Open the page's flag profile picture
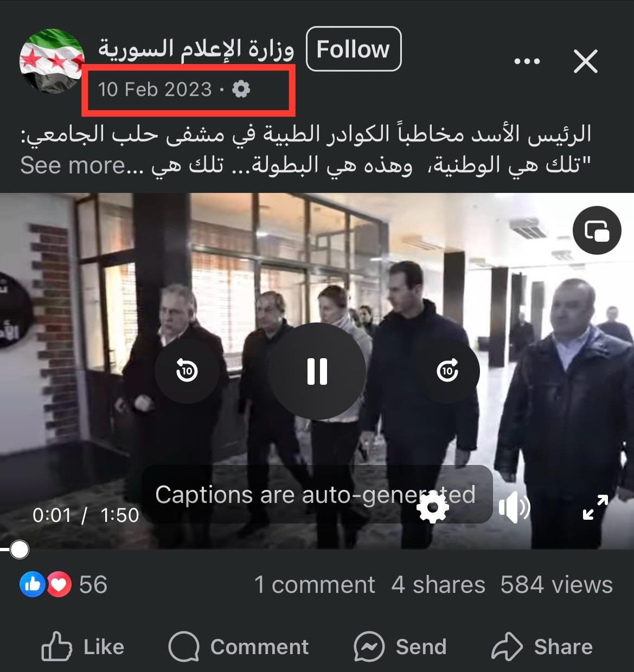Image resolution: width=634 pixels, height=672 pixels. [x=52, y=61]
